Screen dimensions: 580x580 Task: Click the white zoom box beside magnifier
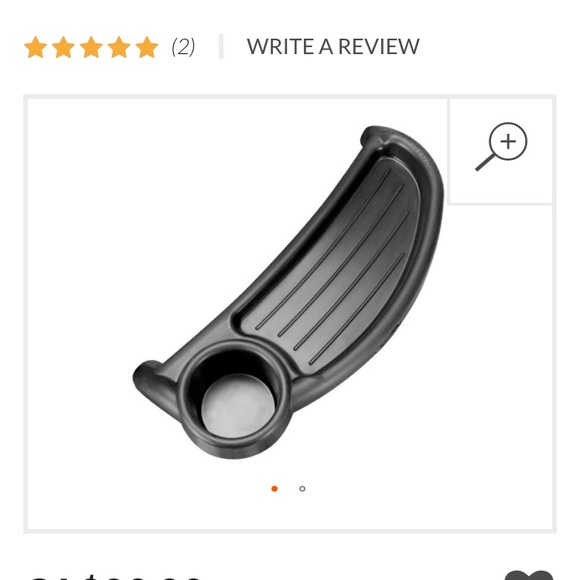[501, 151]
